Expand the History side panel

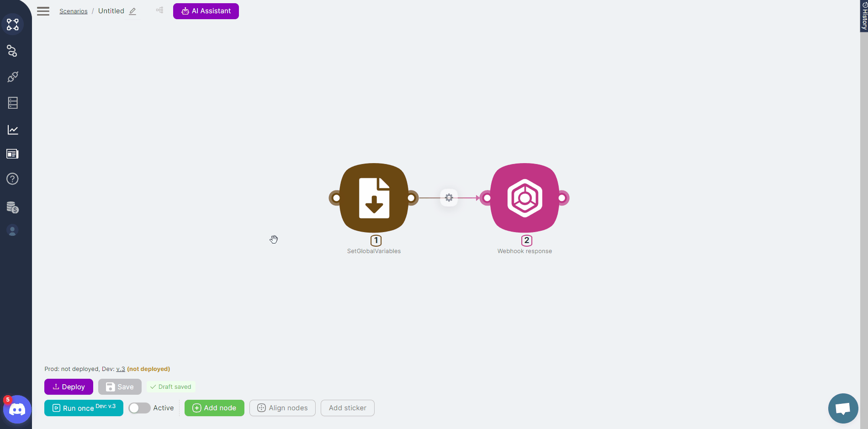(x=864, y=16)
